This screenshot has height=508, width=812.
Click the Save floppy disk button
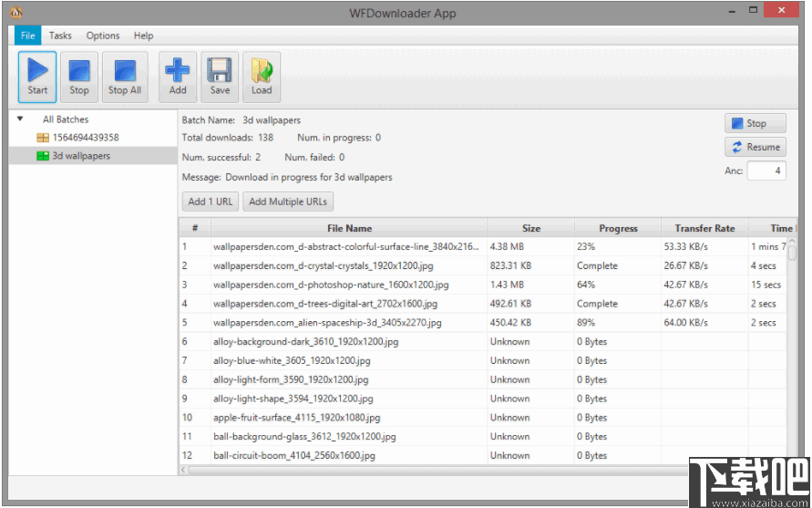click(220, 77)
